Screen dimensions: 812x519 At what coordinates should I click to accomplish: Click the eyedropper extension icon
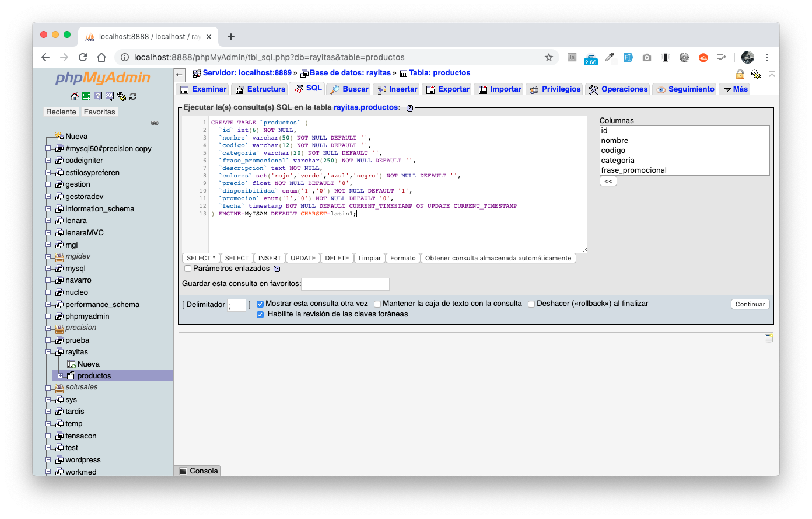[x=610, y=57]
